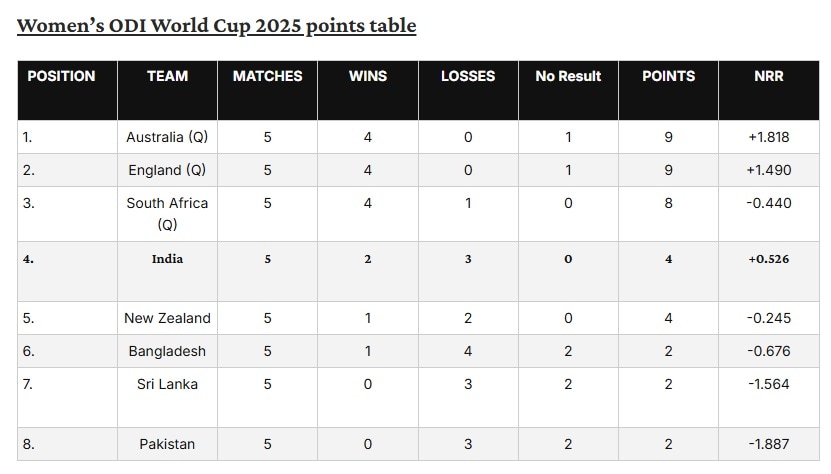Click Australia's NRR value +1.818

(769, 137)
